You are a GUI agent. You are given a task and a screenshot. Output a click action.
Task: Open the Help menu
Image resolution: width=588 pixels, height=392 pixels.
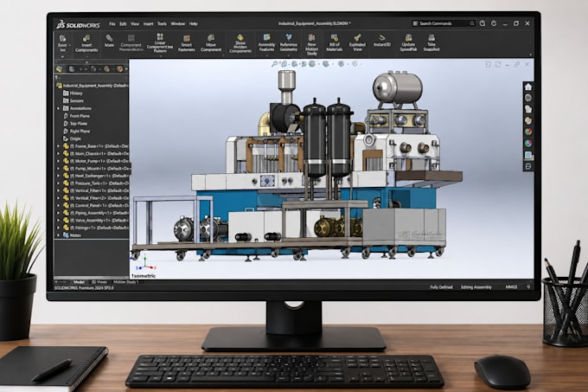tap(193, 23)
